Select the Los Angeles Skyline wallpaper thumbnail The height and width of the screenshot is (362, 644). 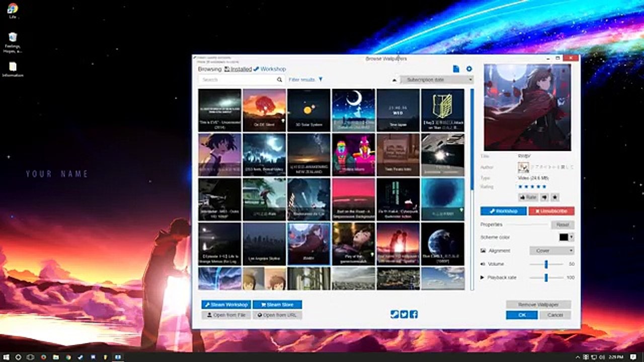click(264, 244)
